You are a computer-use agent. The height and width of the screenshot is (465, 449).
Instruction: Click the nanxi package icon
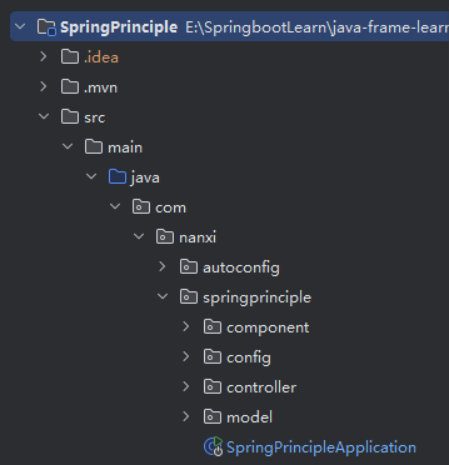coord(165,237)
